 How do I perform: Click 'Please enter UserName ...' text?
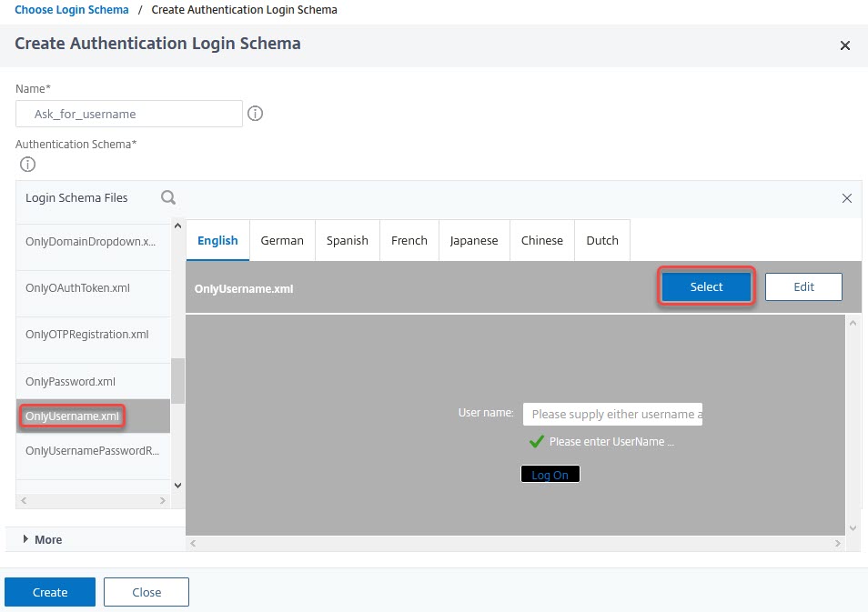pyautogui.click(x=611, y=442)
